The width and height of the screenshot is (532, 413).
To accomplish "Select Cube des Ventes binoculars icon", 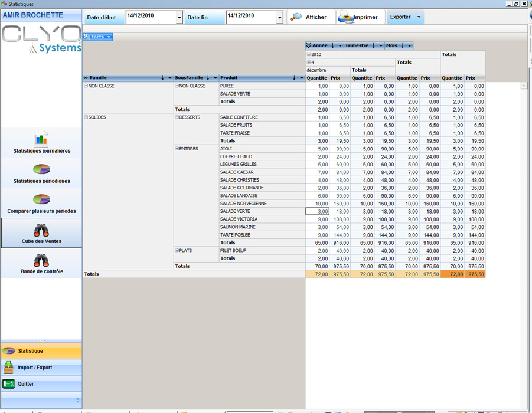I will (x=41, y=230).
